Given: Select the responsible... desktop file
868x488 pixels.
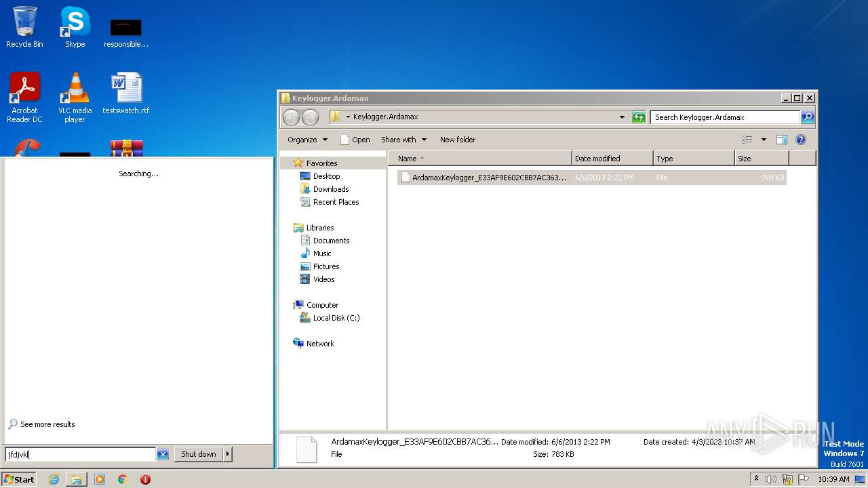Looking at the screenshot, I should pyautogui.click(x=126, y=33).
